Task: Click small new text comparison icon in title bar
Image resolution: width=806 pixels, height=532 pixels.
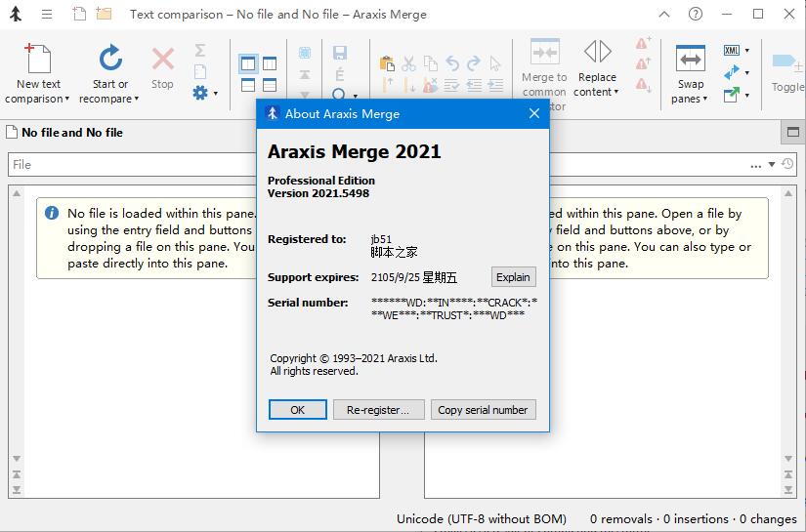Action: [79, 14]
